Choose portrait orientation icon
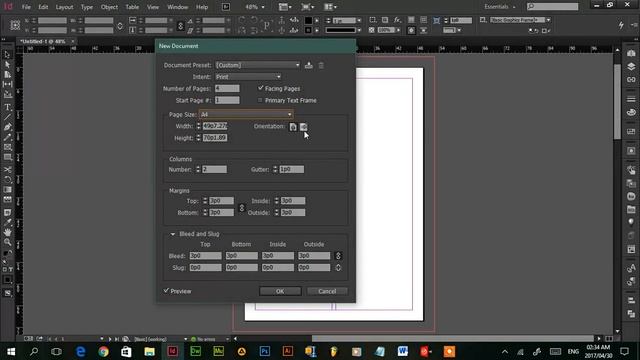This screenshot has height=360, width=640. click(293, 127)
